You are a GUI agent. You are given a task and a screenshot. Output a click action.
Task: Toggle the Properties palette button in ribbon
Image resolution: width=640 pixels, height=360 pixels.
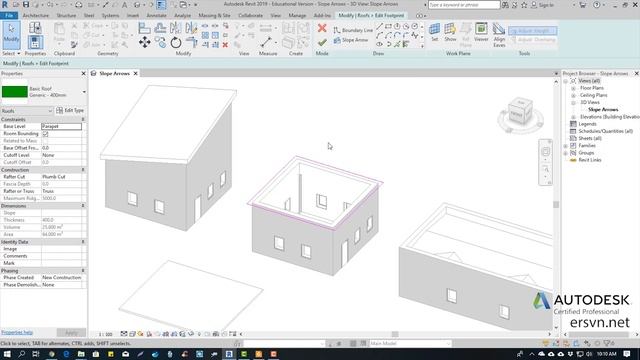pyautogui.click(x=35, y=42)
